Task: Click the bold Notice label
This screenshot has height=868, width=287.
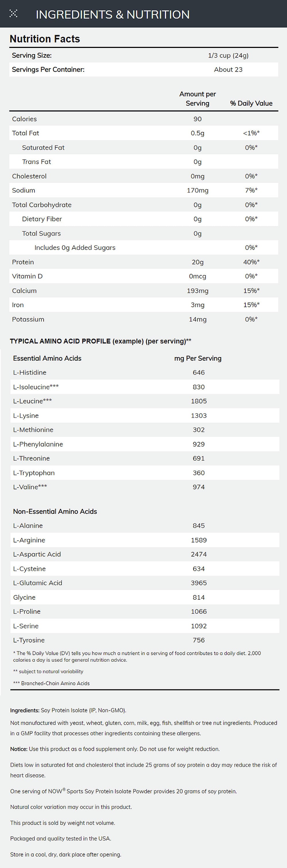Action: [x=18, y=749]
